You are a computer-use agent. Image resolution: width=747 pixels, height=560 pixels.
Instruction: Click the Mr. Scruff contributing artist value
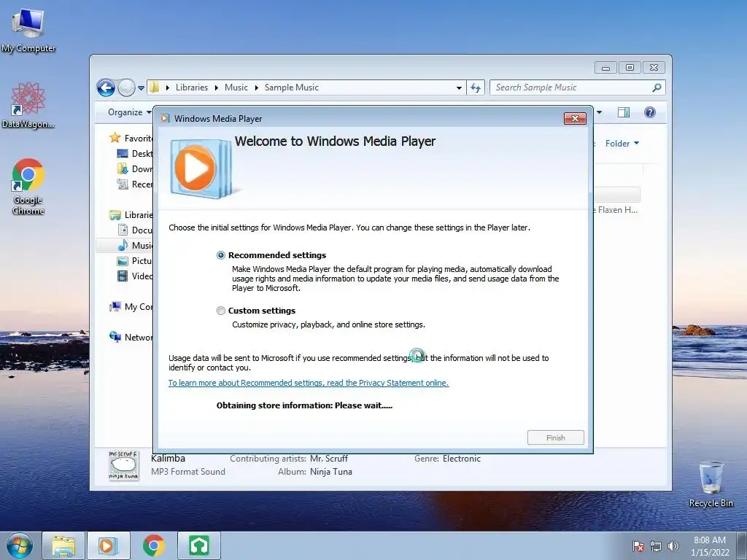coord(329,459)
